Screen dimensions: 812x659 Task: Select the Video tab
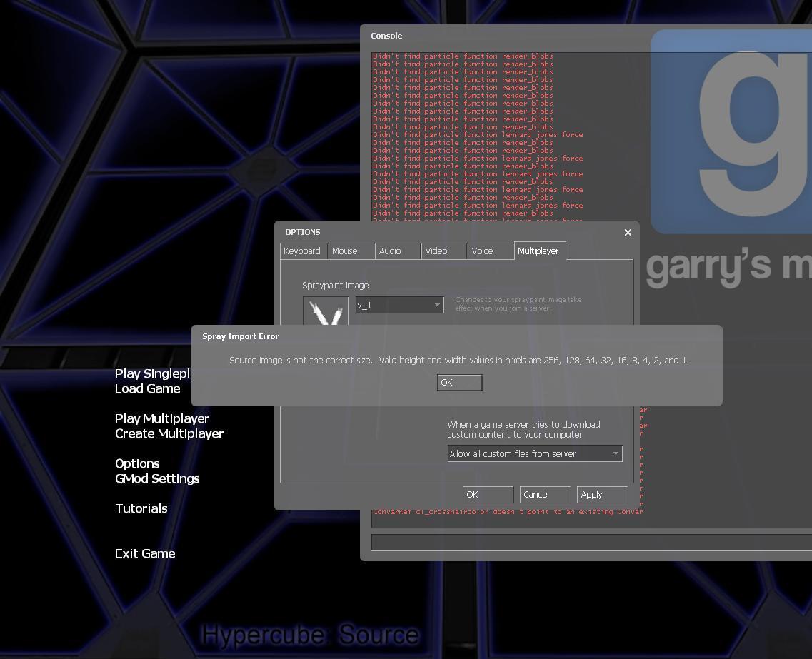[443, 251]
